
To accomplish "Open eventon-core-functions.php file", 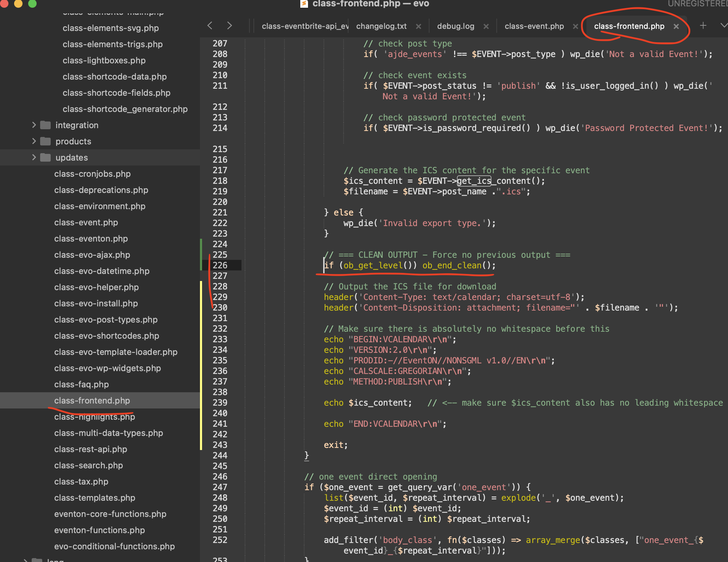I will 110,514.
